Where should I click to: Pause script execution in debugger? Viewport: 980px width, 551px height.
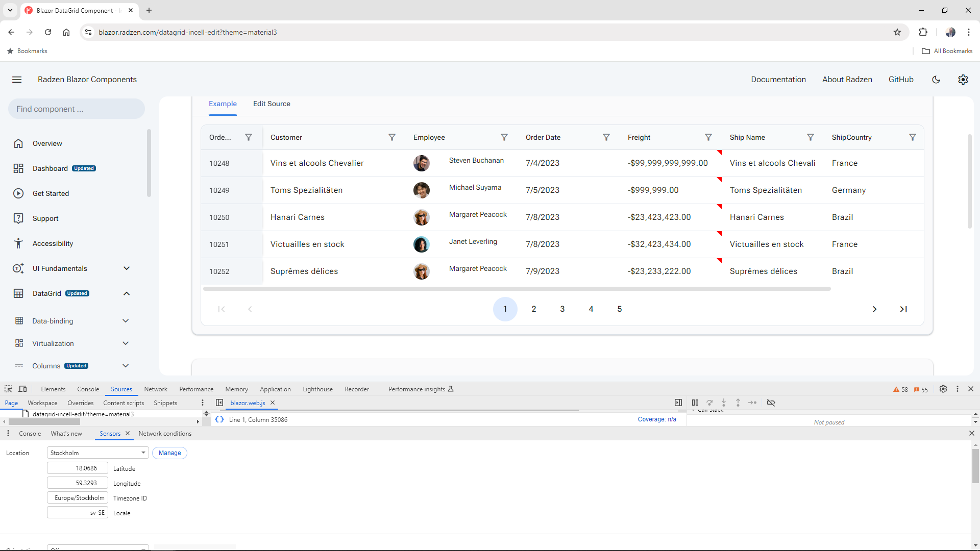tap(695, 403)
